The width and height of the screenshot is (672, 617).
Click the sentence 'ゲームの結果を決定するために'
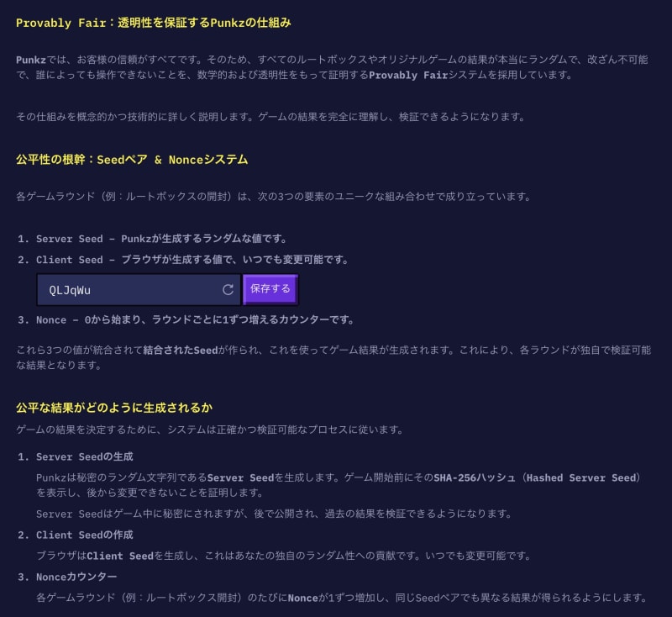pos(209,430)
